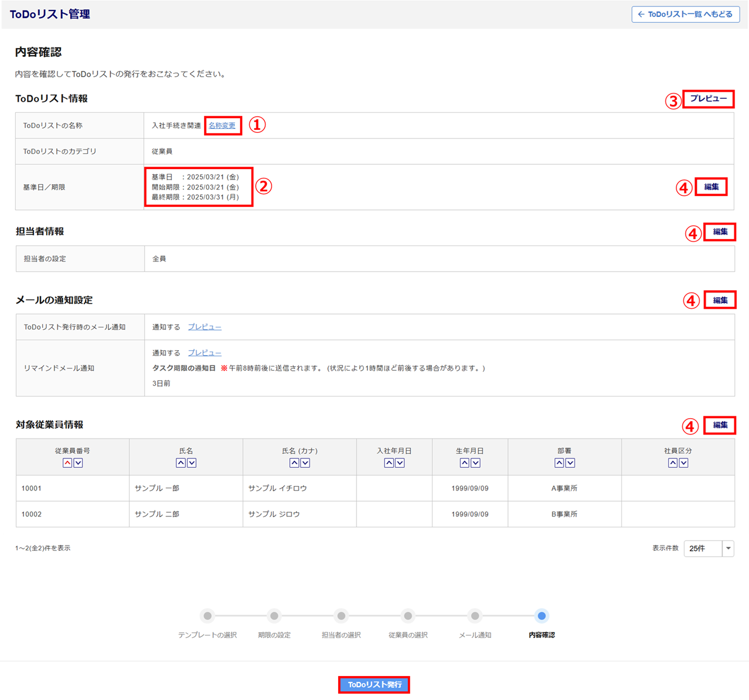The width and height of the screenshot is (749, 700).
Task: Go to テンプレートの選択 step
Action: (x=208, y=616)
